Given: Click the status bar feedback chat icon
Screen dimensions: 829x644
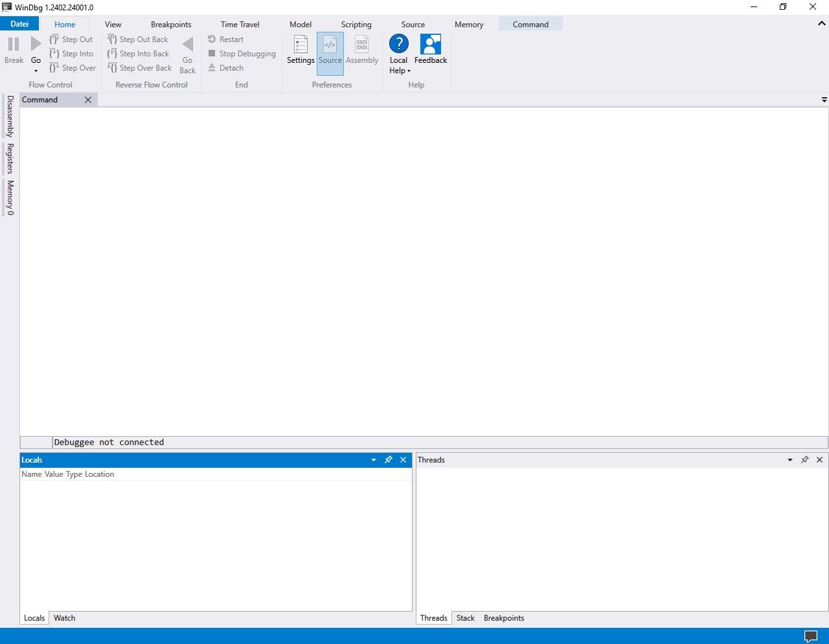Looking at the screenshot, I should [x=811, y=636].
